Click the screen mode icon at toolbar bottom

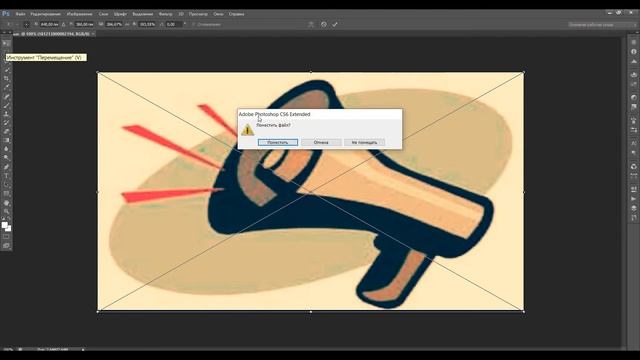(x=7, y=246)
